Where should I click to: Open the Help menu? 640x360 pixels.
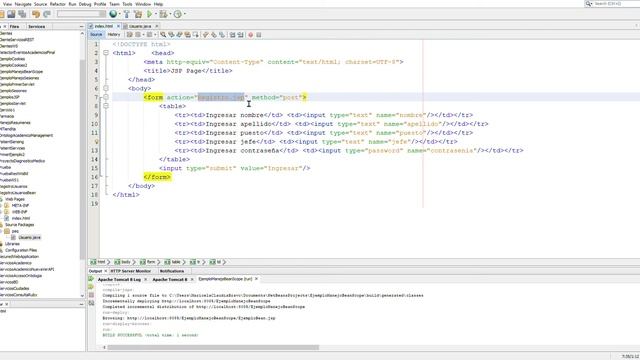[x=158, y=4]
